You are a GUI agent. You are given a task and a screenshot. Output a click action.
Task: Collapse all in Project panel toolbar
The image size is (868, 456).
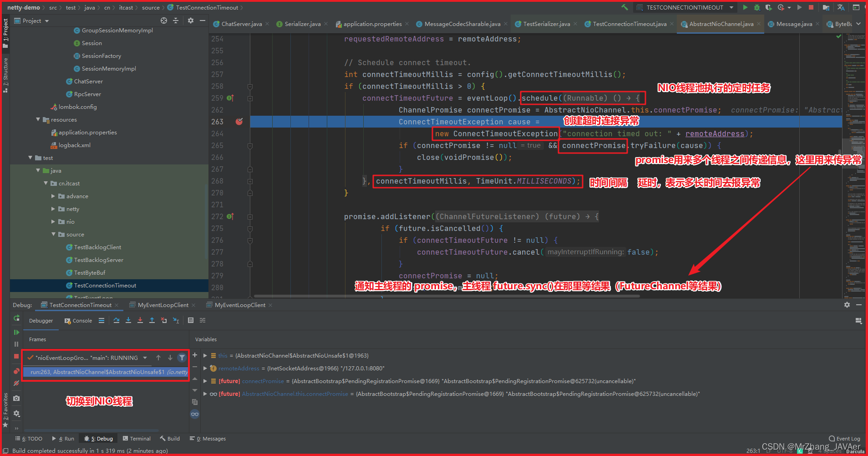(176, 20)
